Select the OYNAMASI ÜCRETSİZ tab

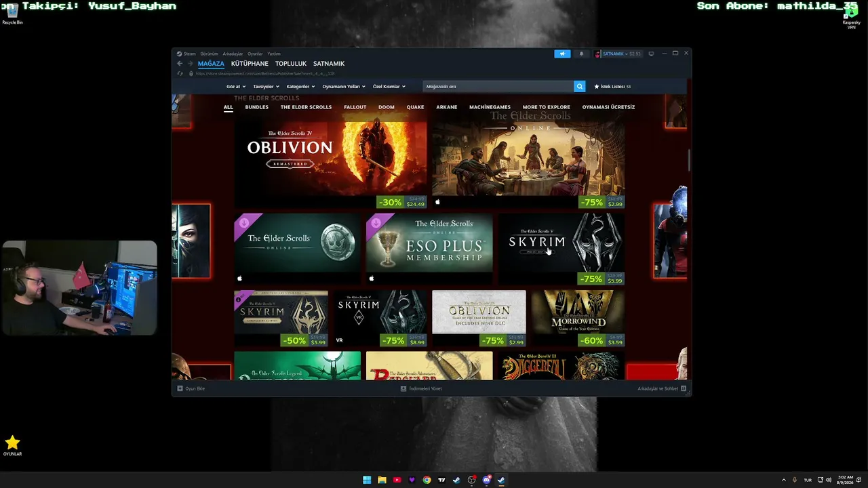point(608,107)
